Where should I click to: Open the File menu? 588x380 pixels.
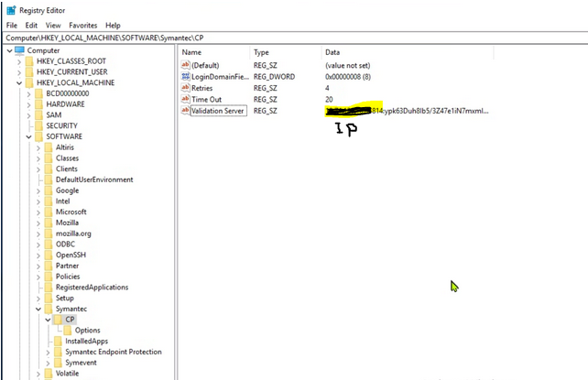12,25
